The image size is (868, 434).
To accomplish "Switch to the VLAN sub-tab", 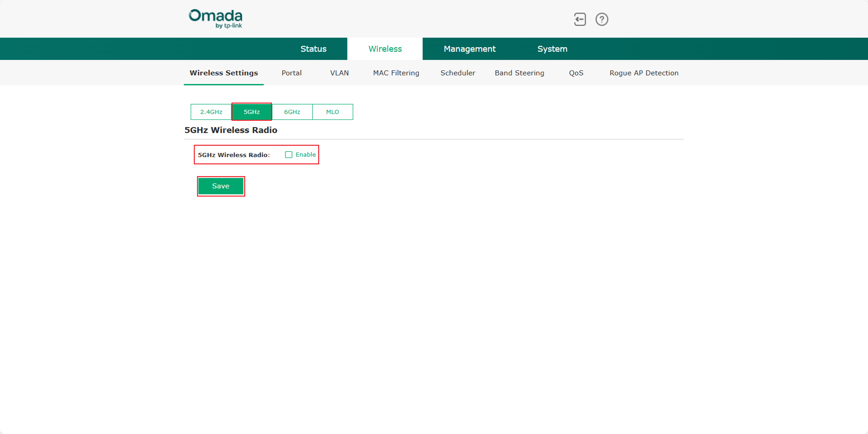I will (339, 73).
